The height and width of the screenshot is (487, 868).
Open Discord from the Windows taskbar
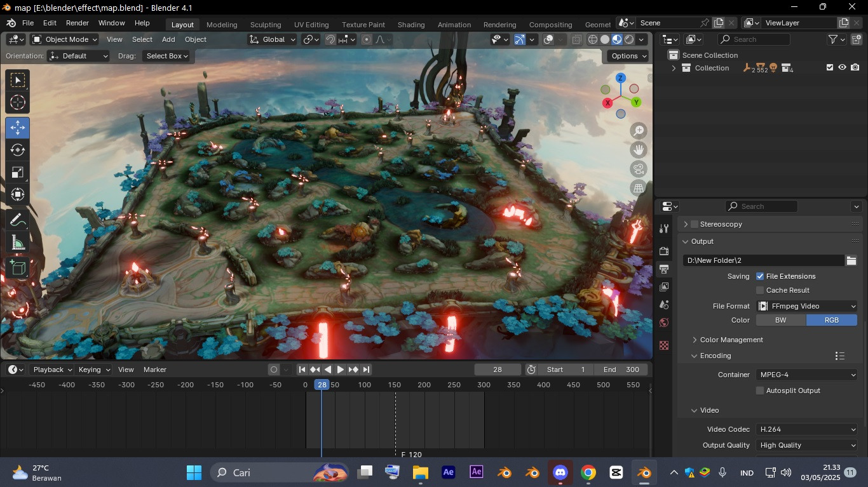pos(560,472)
